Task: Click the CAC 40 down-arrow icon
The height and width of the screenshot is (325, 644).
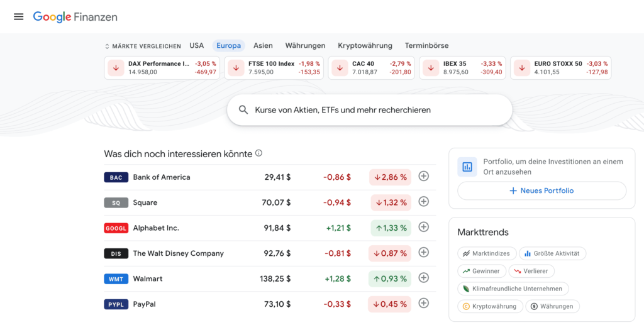Action: pyautogui.click(x=340, y=68)
